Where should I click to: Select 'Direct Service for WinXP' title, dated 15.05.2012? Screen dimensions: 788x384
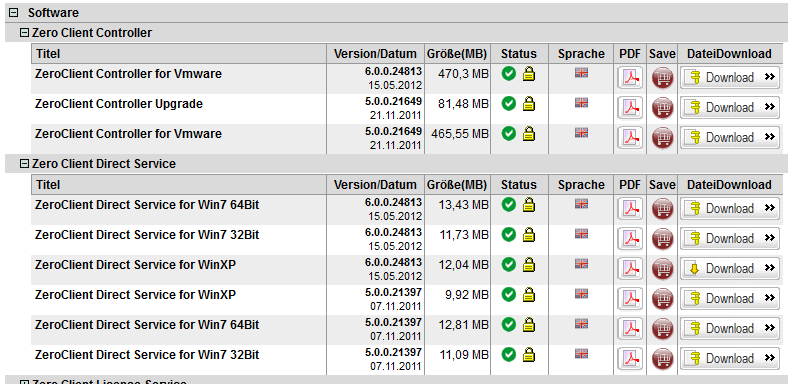135,264
